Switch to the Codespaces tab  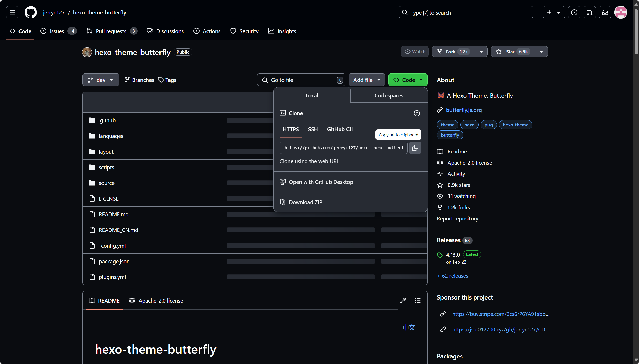coord(389,95)
